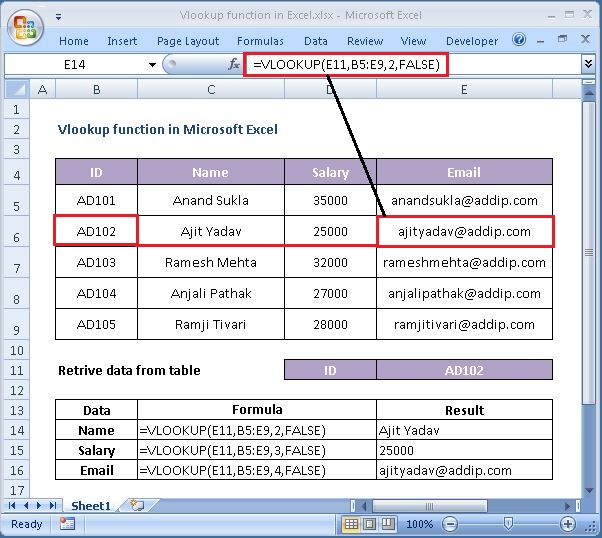Select cell containing AD101

96,200
